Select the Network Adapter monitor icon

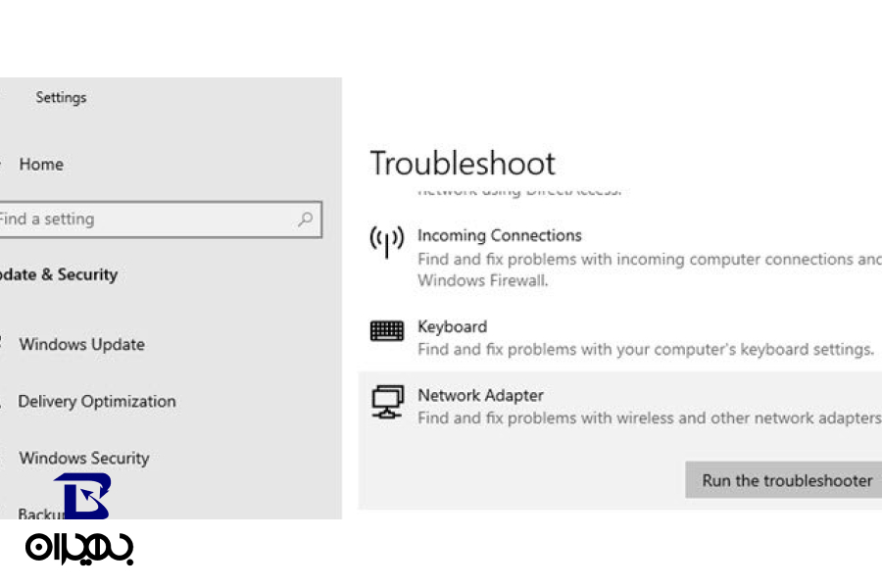pos(387,401)
